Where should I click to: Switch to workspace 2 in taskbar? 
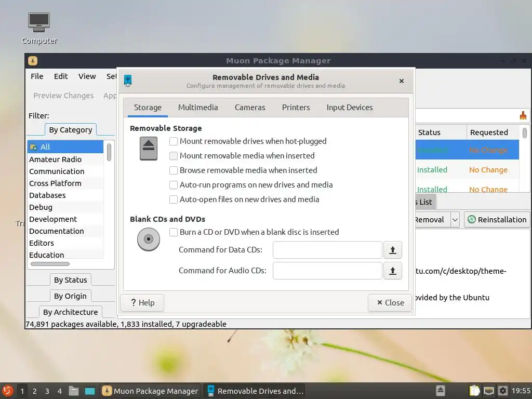(x=35, y=391)
